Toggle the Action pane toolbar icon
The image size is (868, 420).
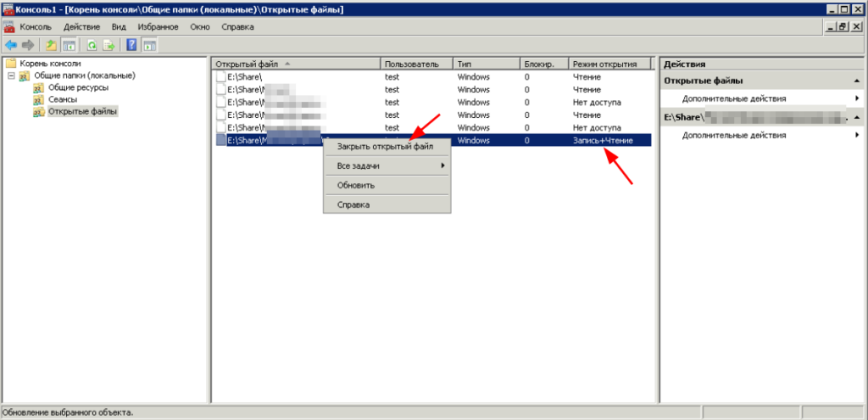pos(149,45)
